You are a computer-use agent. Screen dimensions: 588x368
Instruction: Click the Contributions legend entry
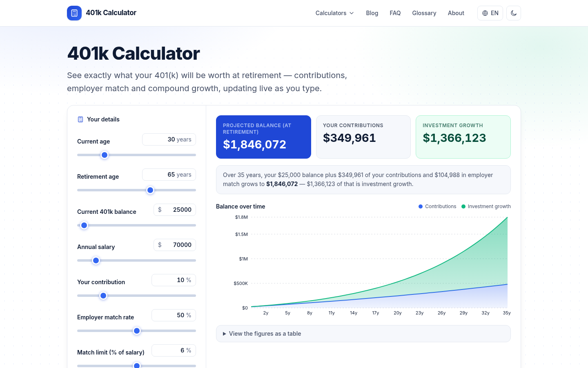(x=437, y=206)
